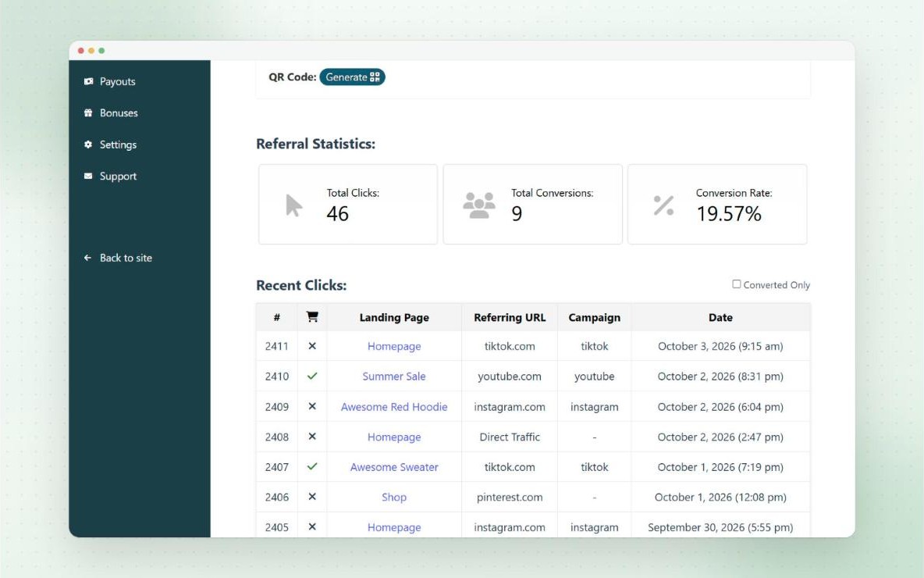Open the Bonuses sidebar item

pos(119,112)
